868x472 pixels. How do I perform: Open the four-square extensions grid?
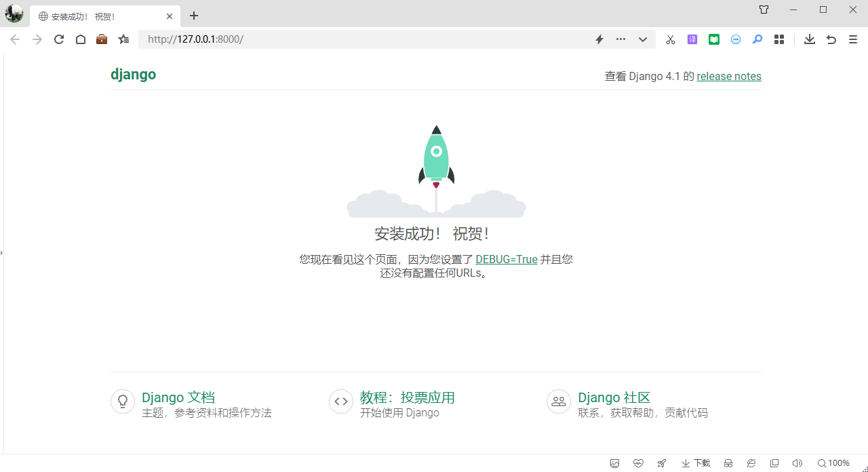(x=779, y=39)
